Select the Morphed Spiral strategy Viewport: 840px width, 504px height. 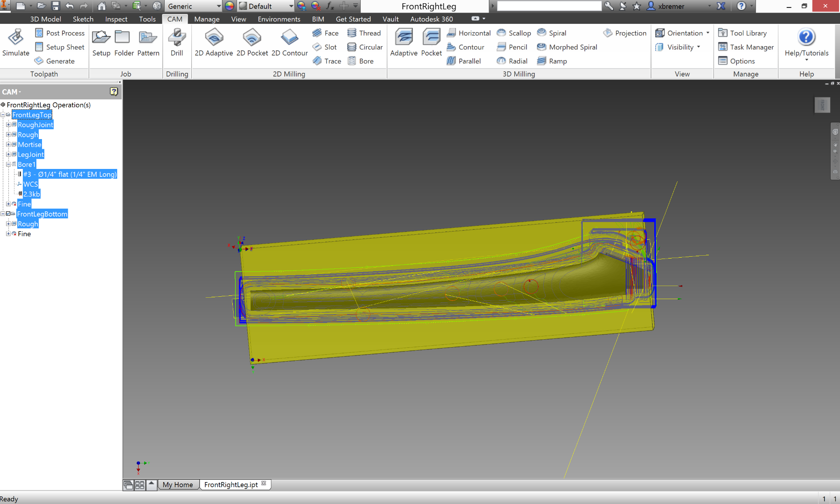(567, 47)
